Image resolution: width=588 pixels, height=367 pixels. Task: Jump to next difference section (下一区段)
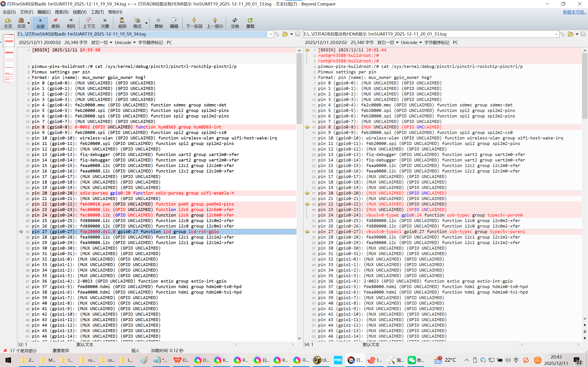[x=194, y=23]
